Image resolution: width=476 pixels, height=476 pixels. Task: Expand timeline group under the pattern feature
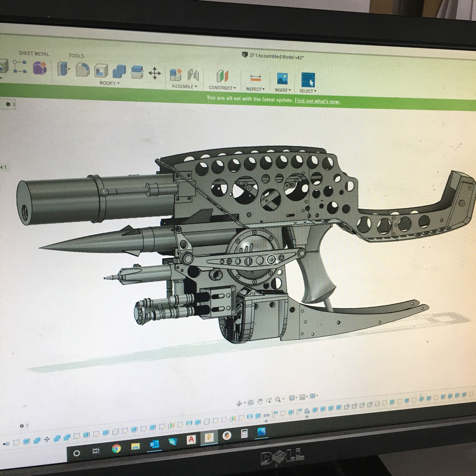pos(266,421)
